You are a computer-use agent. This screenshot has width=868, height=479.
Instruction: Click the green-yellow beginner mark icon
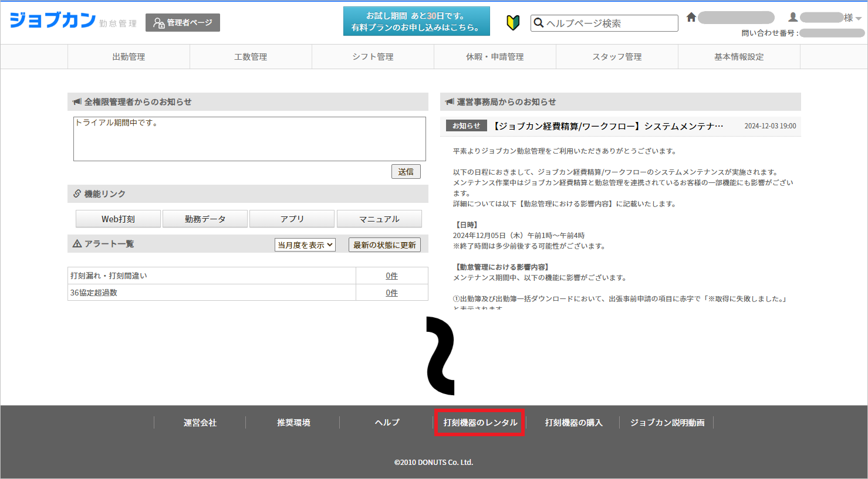click(x=513, y=23)
